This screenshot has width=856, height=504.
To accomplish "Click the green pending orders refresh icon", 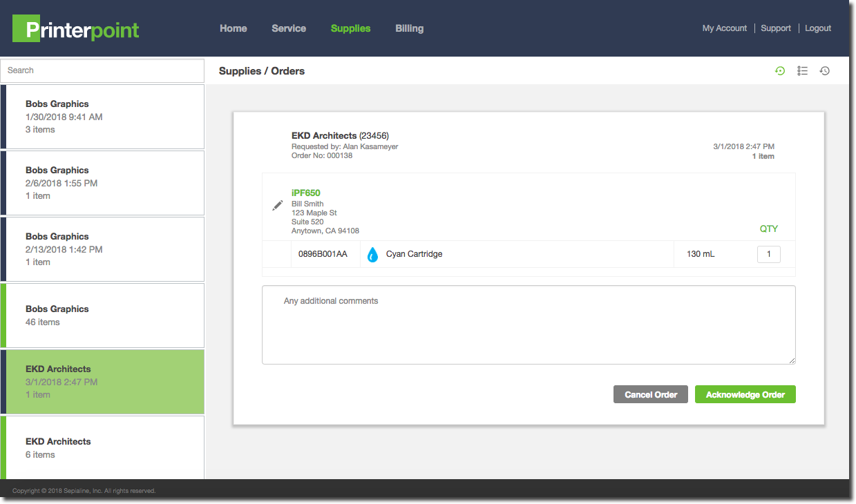I will (x=780, y=70).
